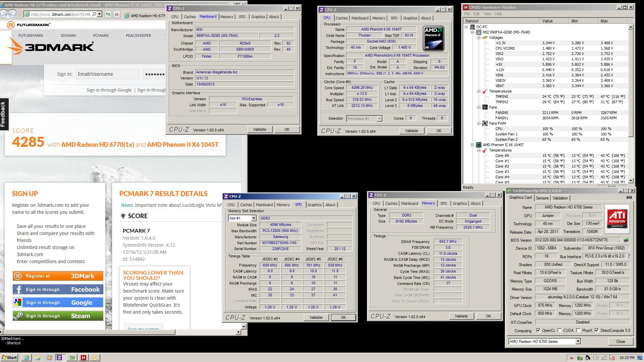Click the OC-PC computer icon in HWMonitor

[472, 27]
